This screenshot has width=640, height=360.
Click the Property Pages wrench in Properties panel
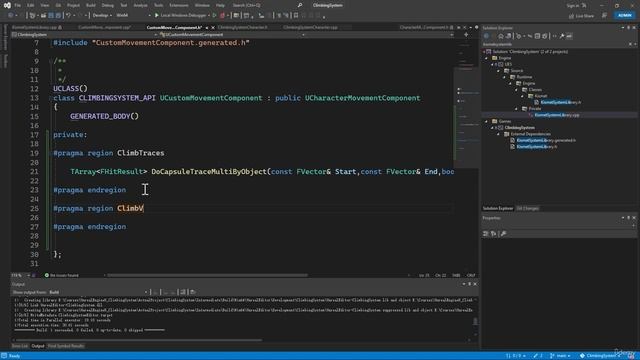(504, 233)
